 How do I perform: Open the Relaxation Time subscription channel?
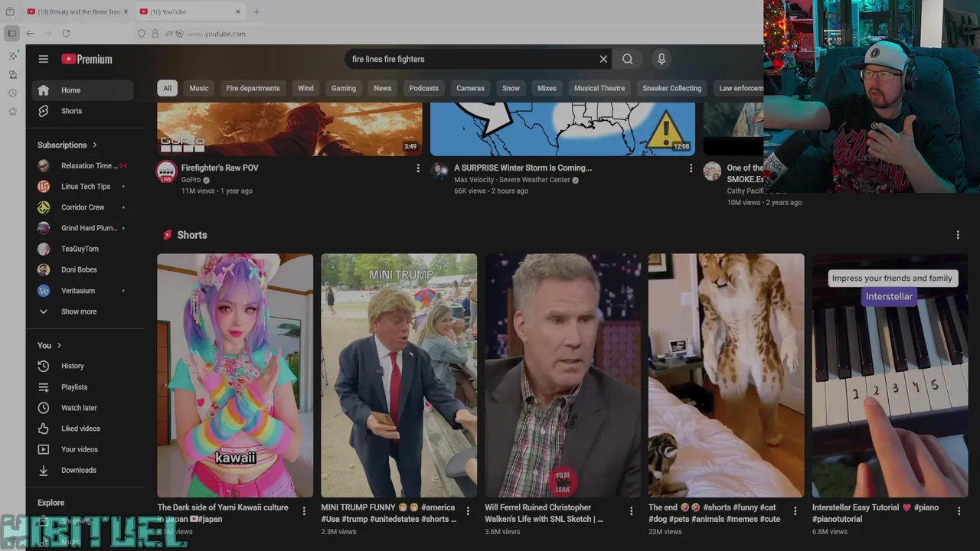tap(83, 165)
